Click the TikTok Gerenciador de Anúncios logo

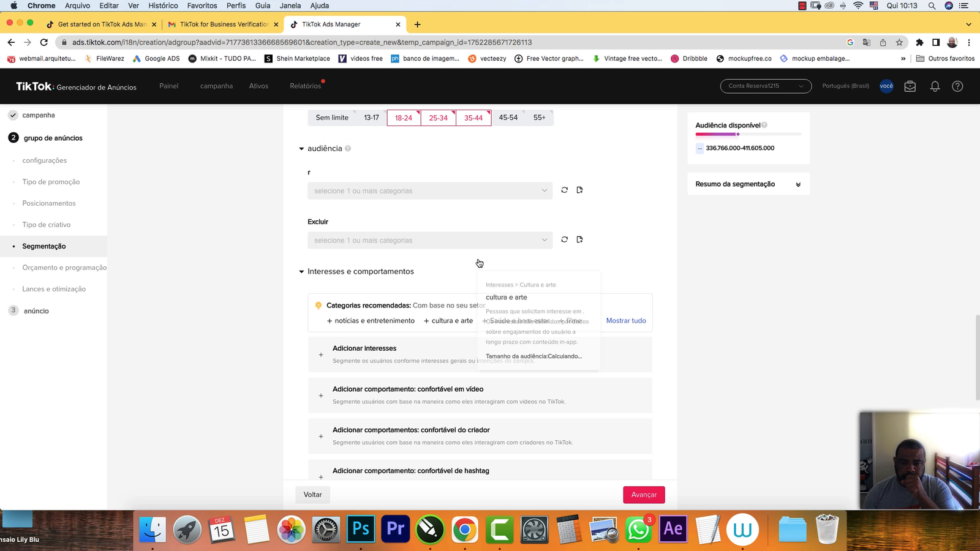[76, 86]
